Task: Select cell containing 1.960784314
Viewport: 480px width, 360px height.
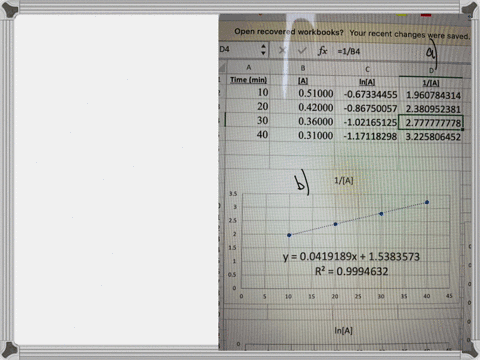Action: click(431, 95)
